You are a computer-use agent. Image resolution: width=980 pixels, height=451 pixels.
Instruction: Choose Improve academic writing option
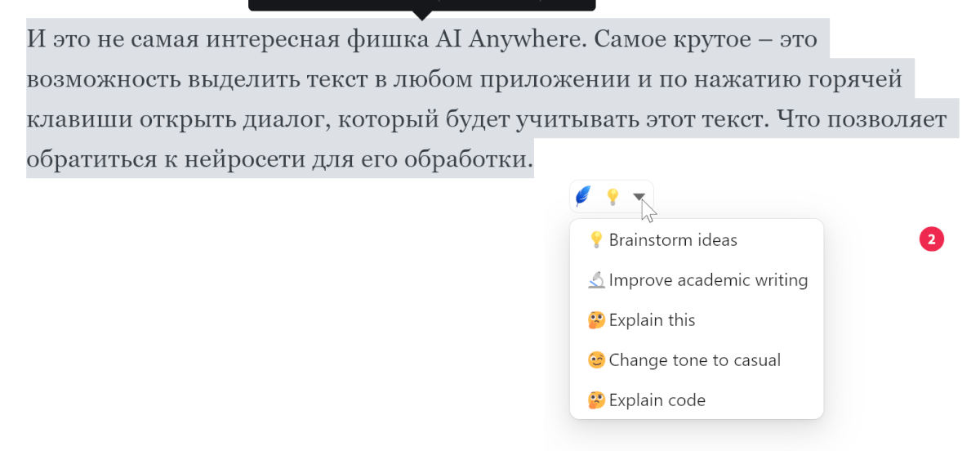click(x=697, y=280)
